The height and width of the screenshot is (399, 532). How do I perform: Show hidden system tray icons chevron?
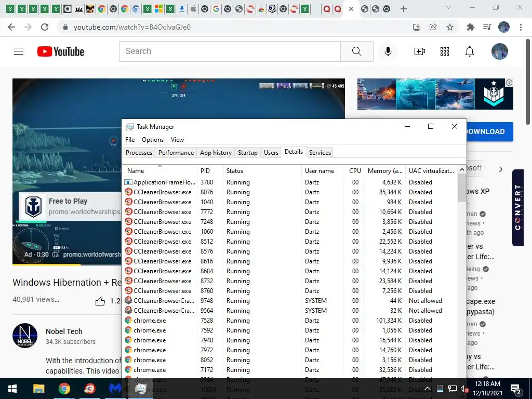428,389
